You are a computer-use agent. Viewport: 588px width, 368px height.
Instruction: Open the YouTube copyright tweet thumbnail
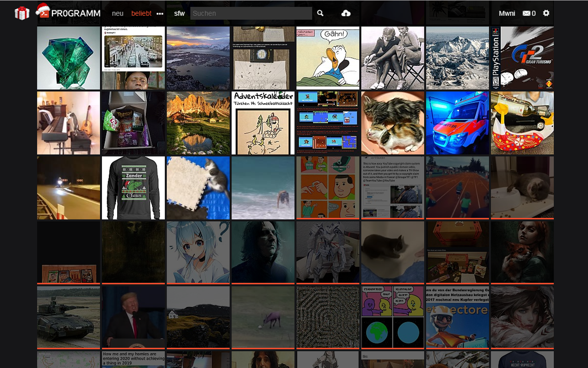(x=393, y=188)
